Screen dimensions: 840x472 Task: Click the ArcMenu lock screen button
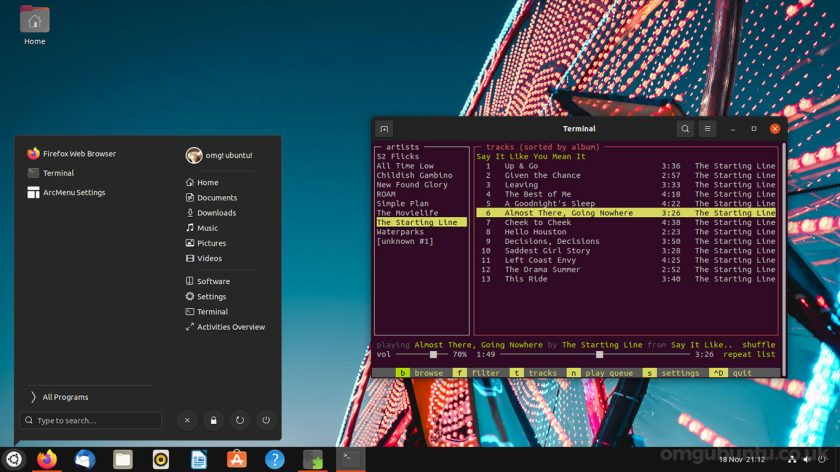pyautogui.click(x=213, y=420)
